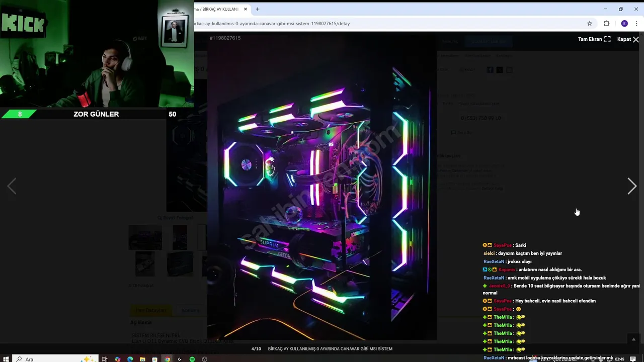Open the Chrome profile avatar E
The width and height of the screenshot is (644, 362).
(624, 24)
